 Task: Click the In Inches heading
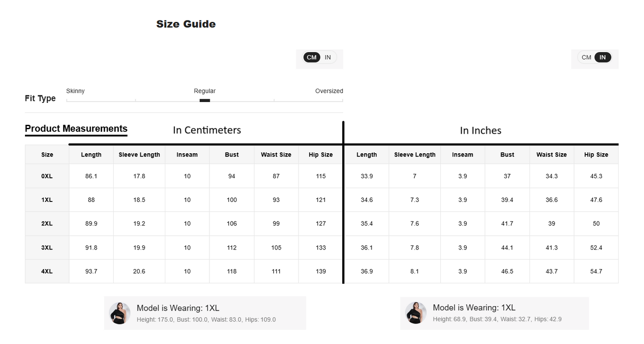point(480,131)
